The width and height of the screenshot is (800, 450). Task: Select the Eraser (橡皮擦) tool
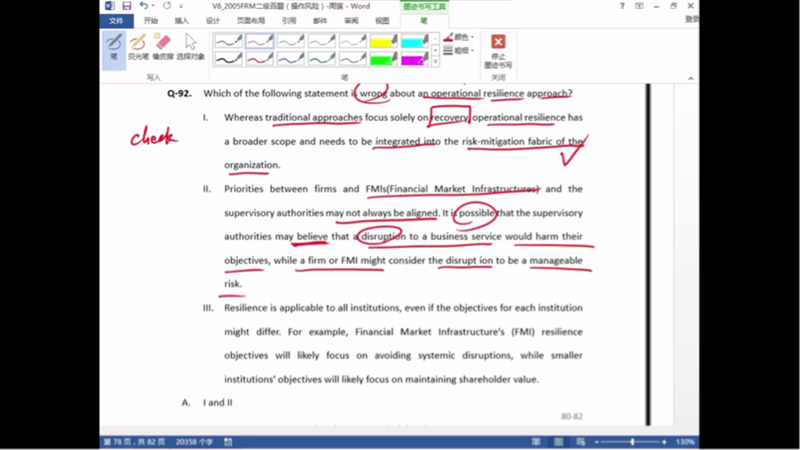tap(163, 47)
